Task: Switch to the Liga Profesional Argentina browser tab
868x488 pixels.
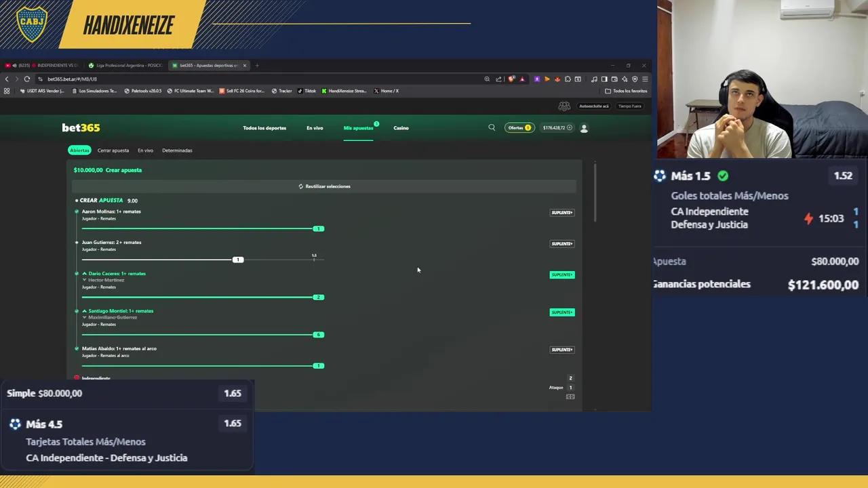Action: click(x=125, y=66)
